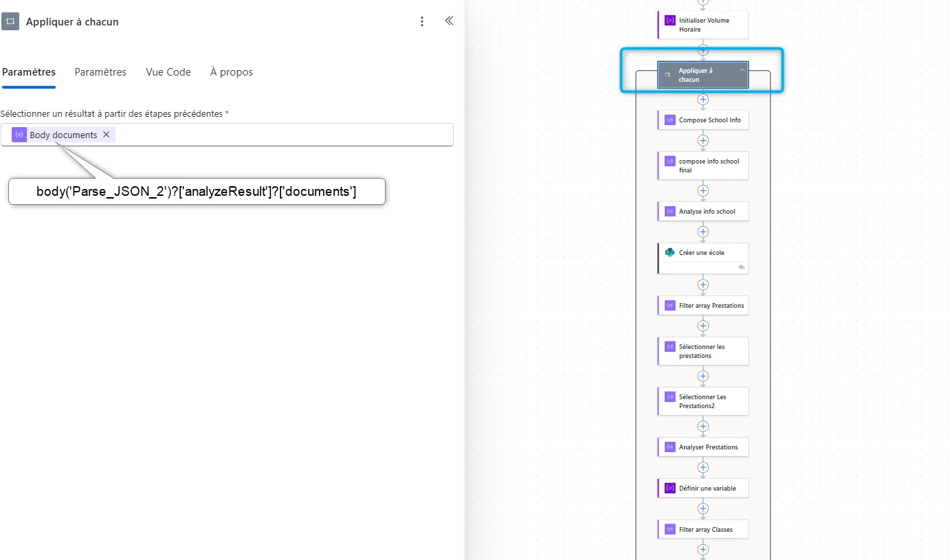
Task: Switch to the Vue Code tab
Action: (168, 72)
